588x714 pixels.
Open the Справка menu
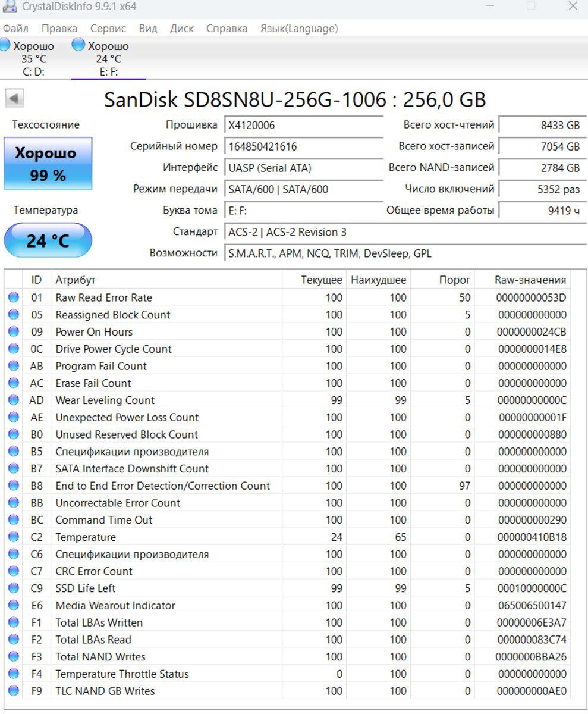point(227,29)
